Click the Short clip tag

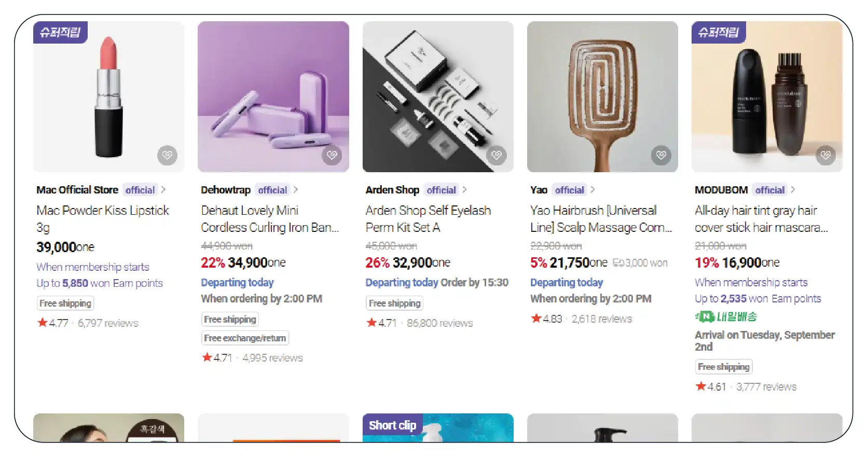point(392,425)
